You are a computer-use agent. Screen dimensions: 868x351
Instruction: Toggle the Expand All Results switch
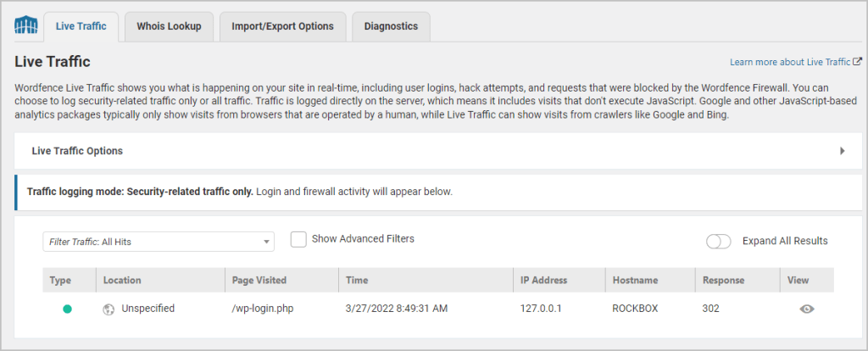point(719,242)
